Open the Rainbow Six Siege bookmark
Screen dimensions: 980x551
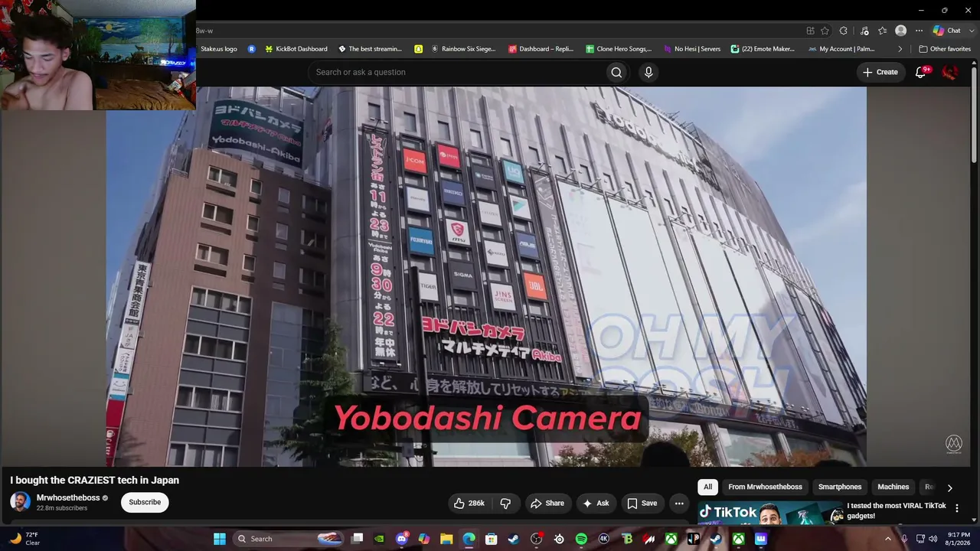[x=463, y=49]
